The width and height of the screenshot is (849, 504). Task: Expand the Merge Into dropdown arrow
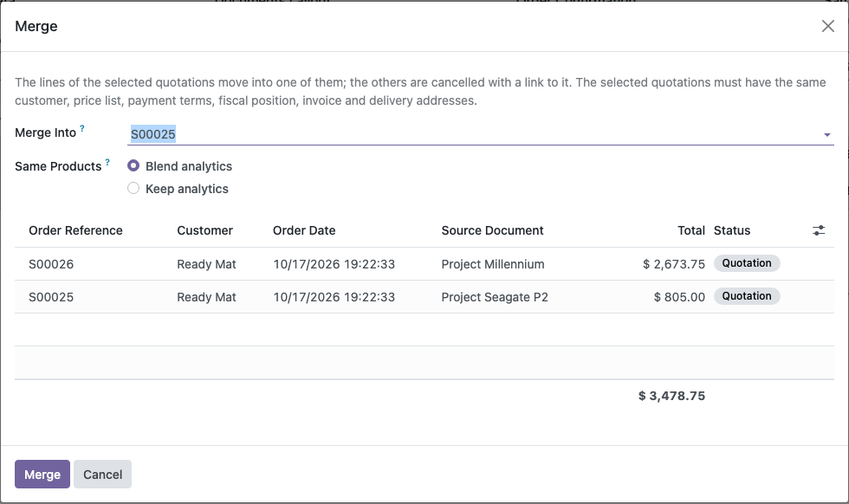[826, 135]
